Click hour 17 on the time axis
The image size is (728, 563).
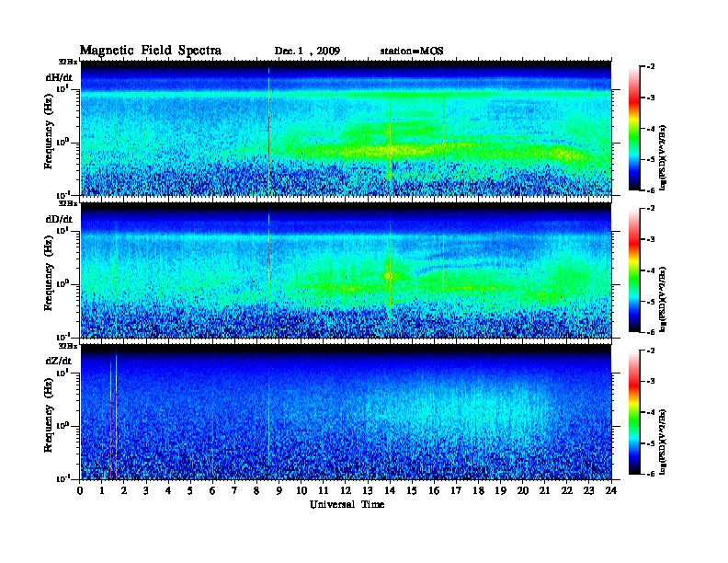[x=456, y=491]
